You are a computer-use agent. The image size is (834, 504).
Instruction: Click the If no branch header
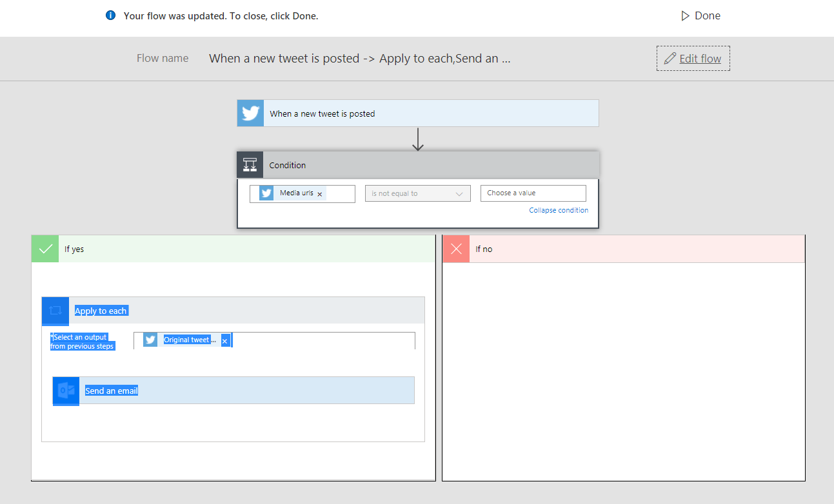point(624,249)
